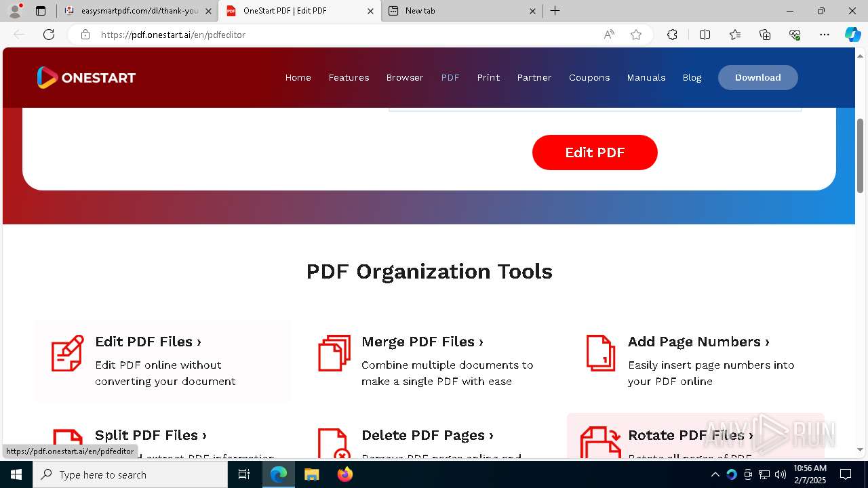The image size is (868, 488).
Task: Open the browser profile avatar
Action: click(x=15, y=11)
